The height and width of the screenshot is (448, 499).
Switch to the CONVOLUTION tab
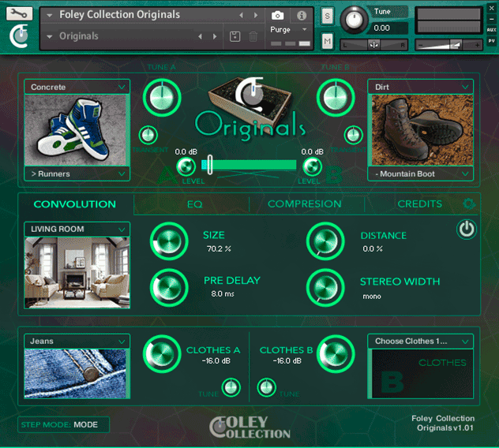coord(75,203)
